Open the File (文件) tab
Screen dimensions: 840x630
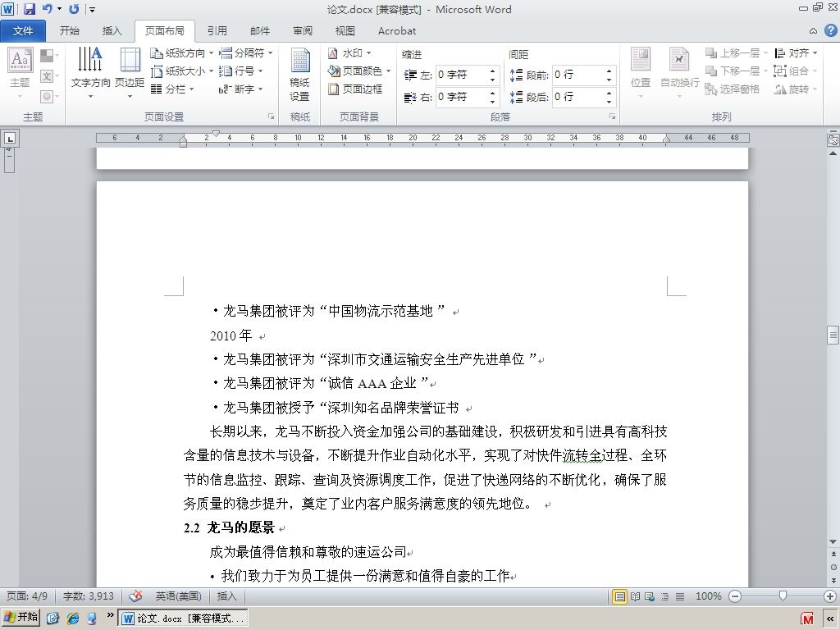(x=22, y=31)
